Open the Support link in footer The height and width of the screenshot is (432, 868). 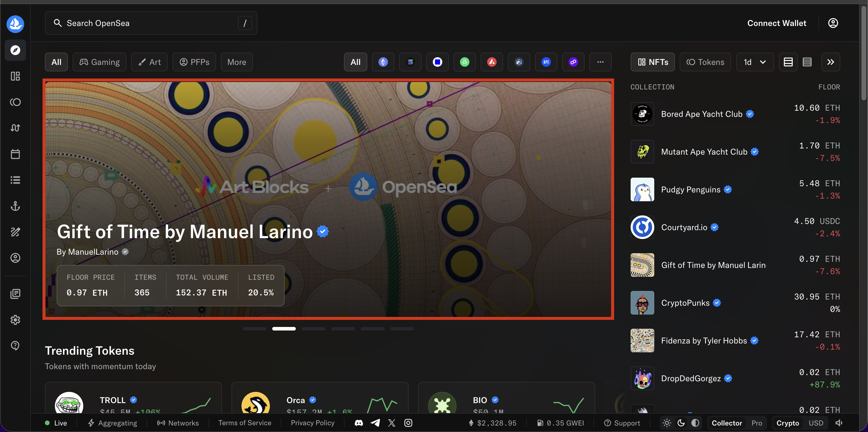coord(622,423)
